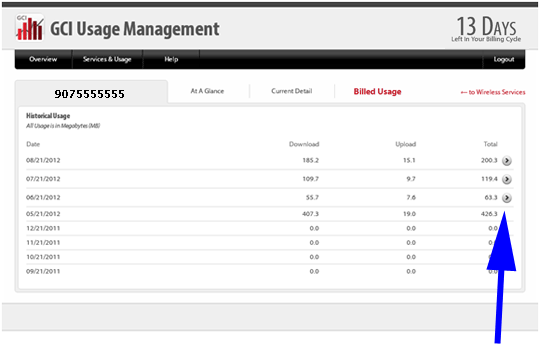Select date 07/21/2012
This screenshot has width=540, height=364.
click(x=43, y=179)
